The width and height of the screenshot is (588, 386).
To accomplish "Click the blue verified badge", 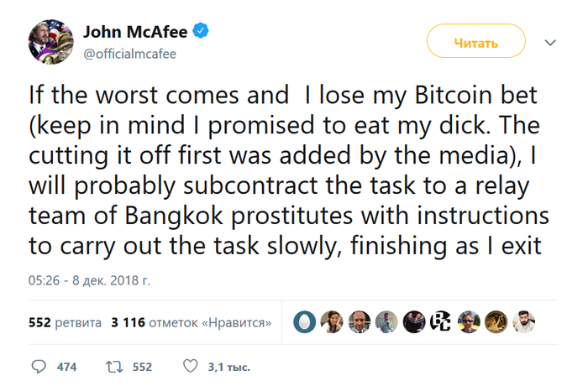I will coord(202,33).
